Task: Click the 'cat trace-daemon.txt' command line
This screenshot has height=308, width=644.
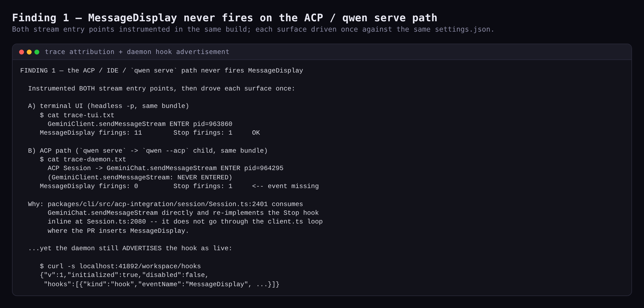Action: 83,159
